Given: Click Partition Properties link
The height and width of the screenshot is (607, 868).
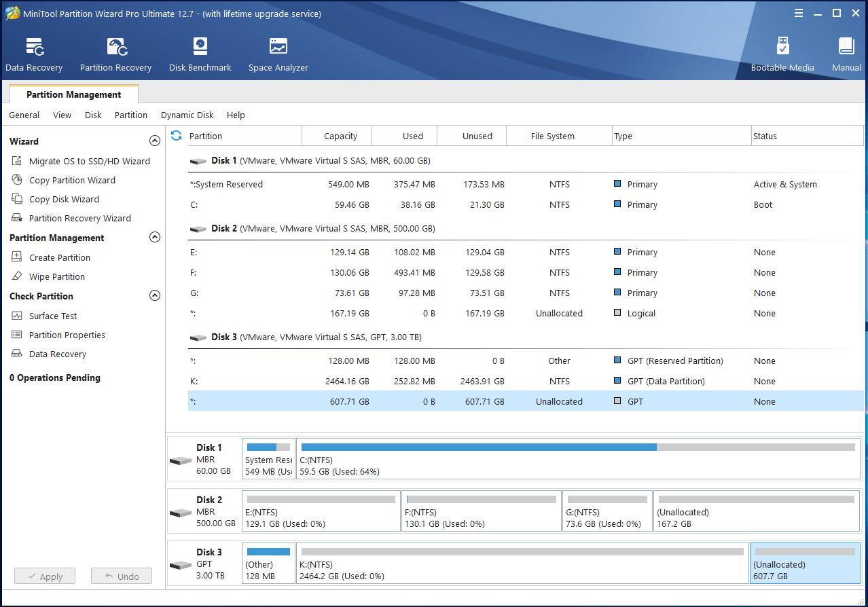Looking at the screenshot, I should point(67,335).
